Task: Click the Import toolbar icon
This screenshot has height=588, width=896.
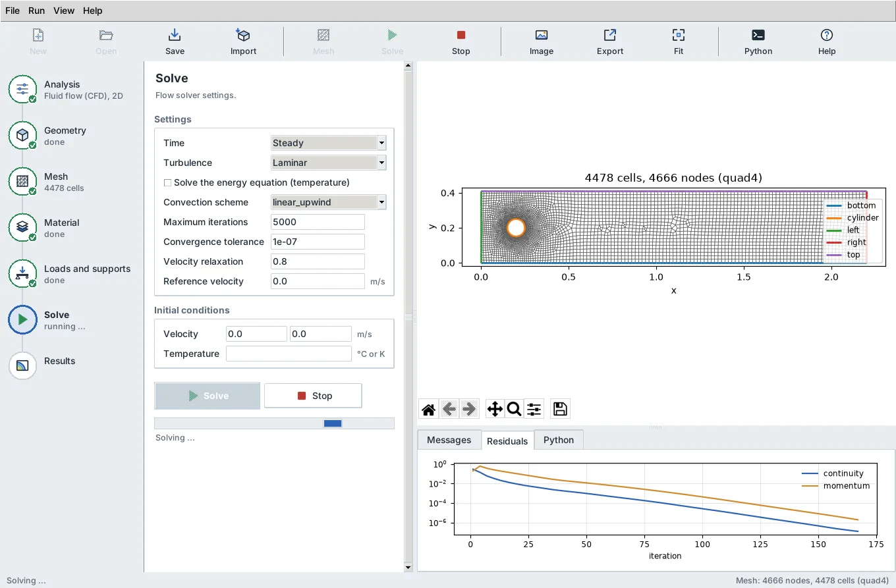Action: (x=243, y=41)
